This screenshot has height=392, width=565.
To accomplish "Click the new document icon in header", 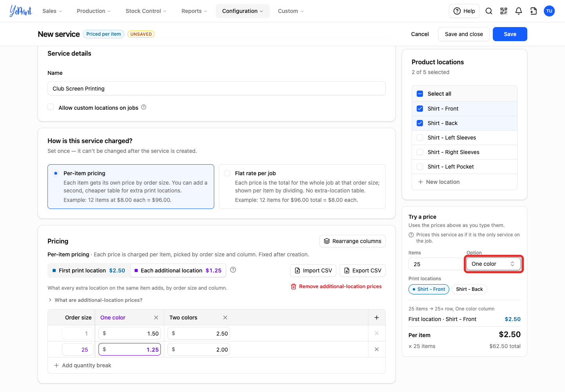I will (x=534, y=11).
